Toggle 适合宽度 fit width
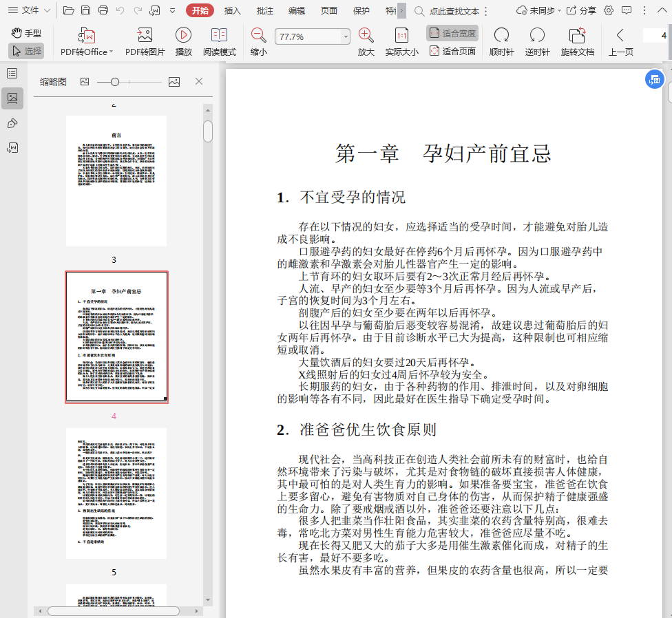Image resolution: width=672 pixels, height=618 pixels. [452, 33]
